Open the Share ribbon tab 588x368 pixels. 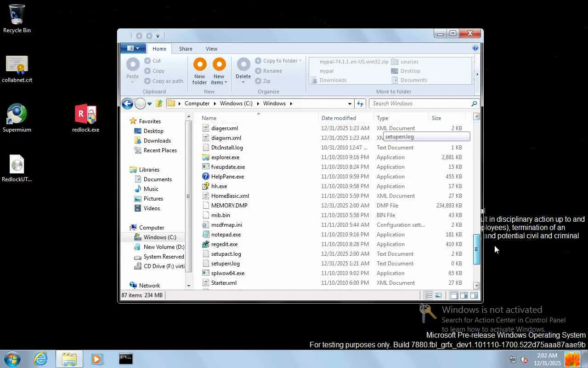[186, 49]
